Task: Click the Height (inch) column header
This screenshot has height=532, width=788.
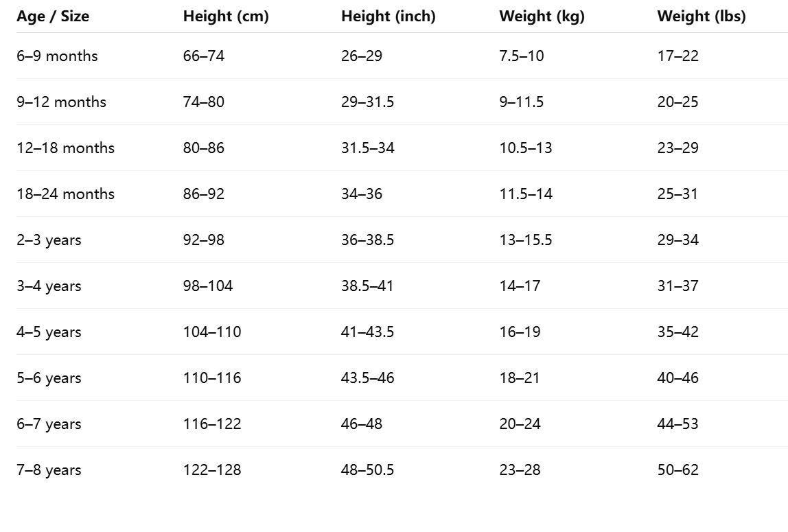Action: [388, 16]
